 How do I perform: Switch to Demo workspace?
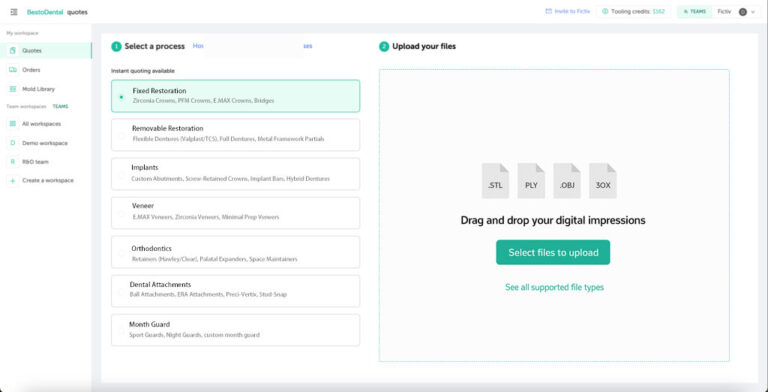point(46,143)
